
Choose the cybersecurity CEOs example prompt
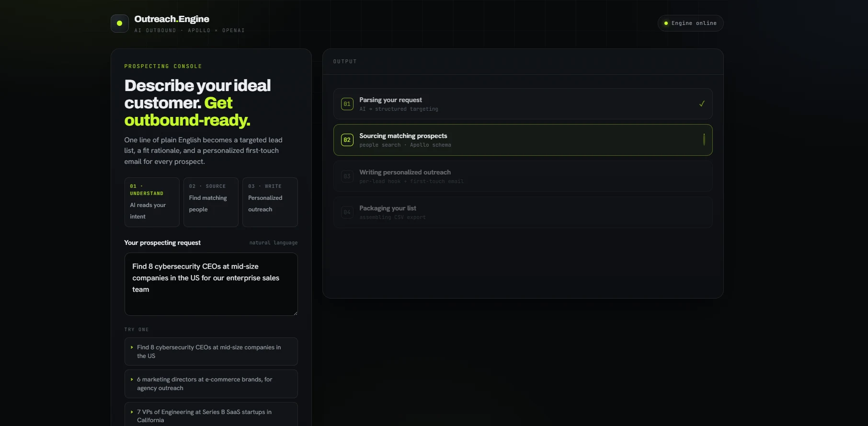coord(211,352)
